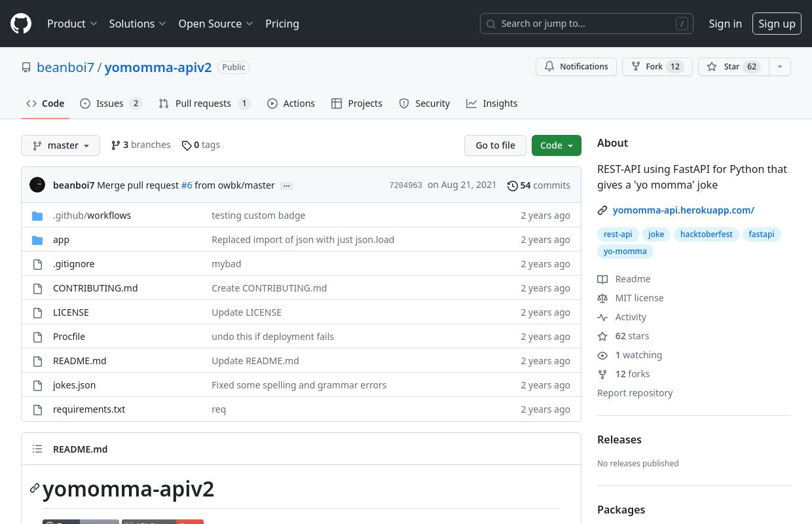Open the requirements.txt file
812x524 pixels.
coord(89,409)
